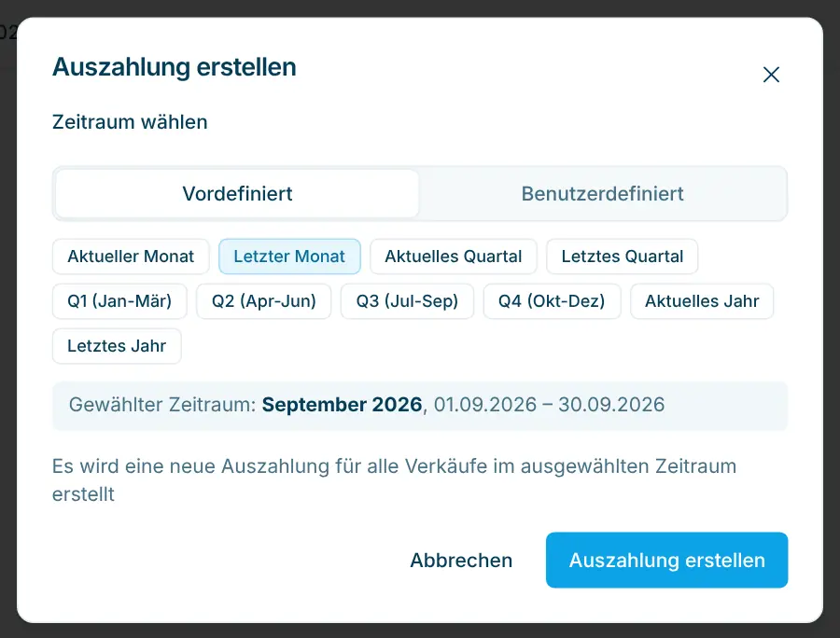Image resolution: width=840 pixels, height=638 pixels.
Task: Select the Letzter Monat period
Action: pos(289,257)
